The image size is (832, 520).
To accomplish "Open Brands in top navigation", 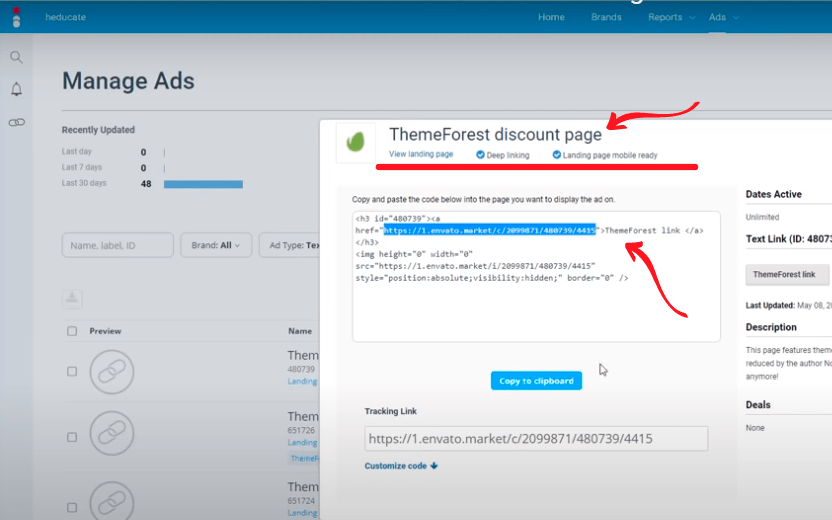I will (606, 17).
